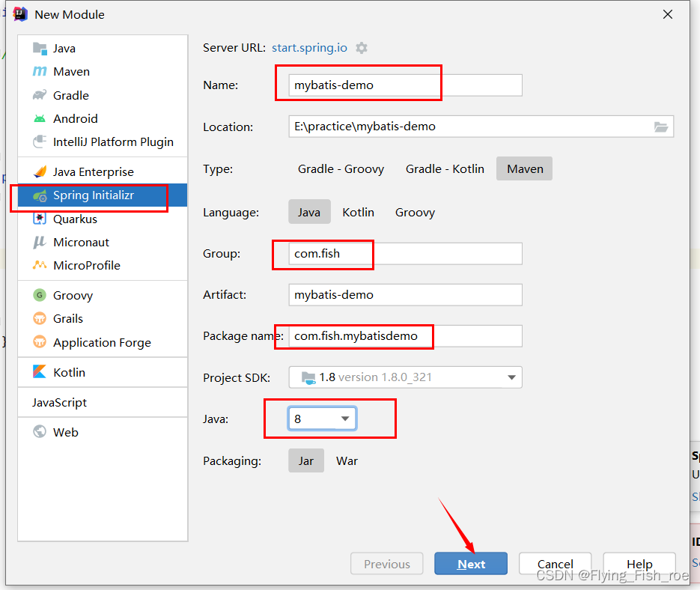Choose the Micronaut mu icon
The width and height of the screenshot is (700, 590).
tap(40, 242)
